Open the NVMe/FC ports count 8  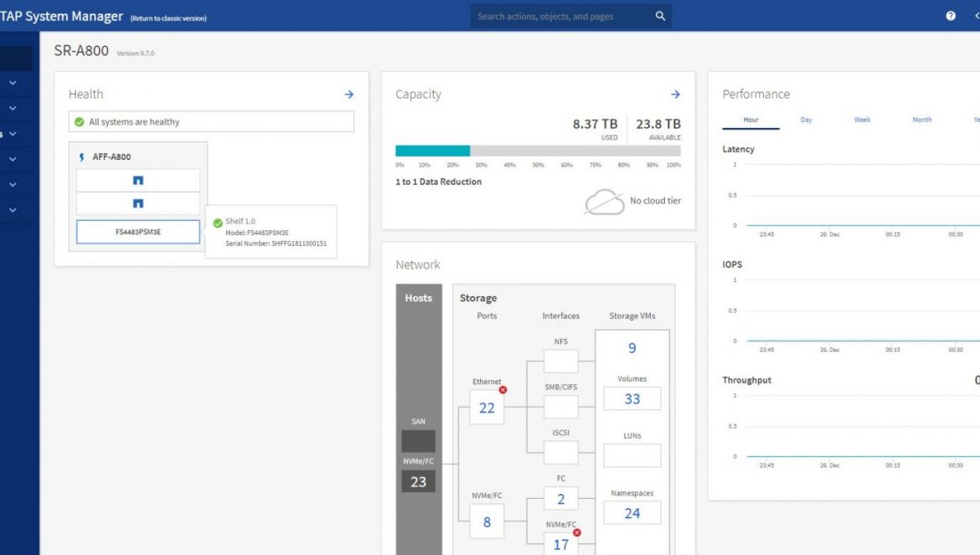coord(487,522)
